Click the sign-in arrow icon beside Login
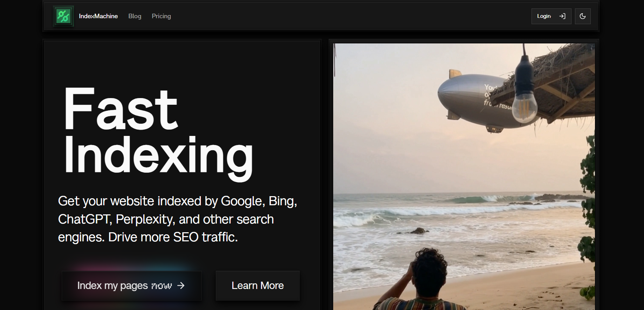 (x=562, y=16)
